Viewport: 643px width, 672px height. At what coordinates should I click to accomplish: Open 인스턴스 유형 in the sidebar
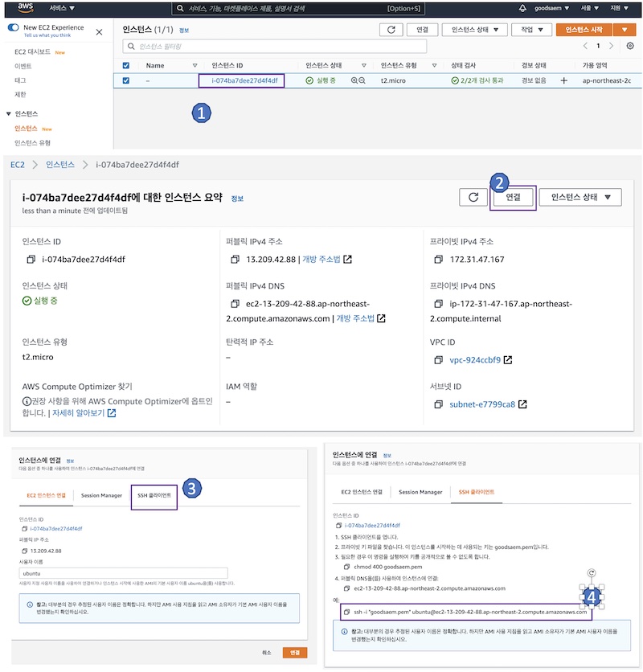pos(33,143)
